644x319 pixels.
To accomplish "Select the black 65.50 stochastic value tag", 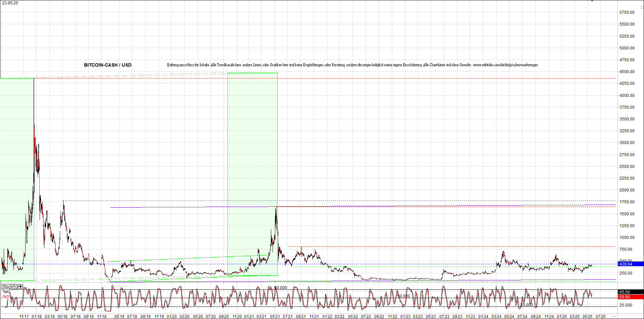I will (x=630, y=292).
